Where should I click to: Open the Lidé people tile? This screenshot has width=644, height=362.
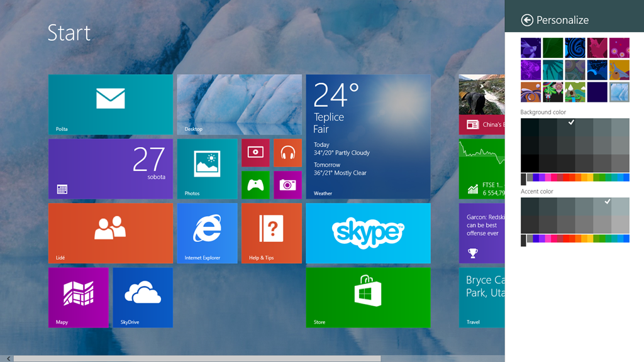tap(111, 233)
